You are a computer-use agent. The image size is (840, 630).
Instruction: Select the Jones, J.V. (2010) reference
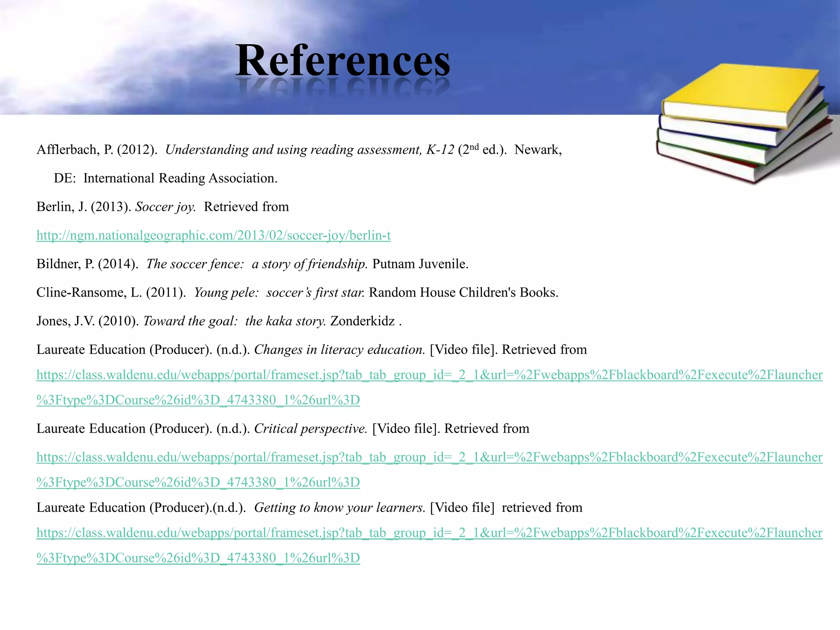(x=219, y=321)
